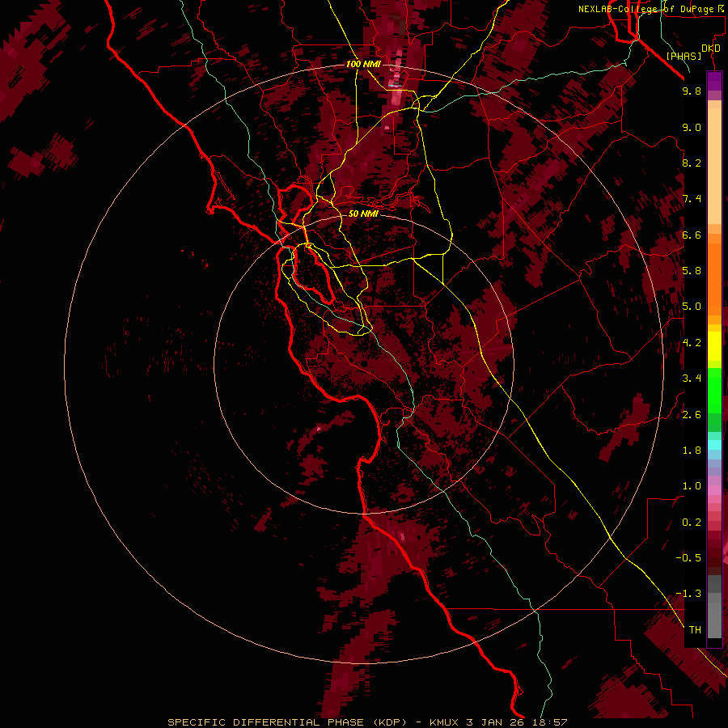This screenshot has height=728, width=728.
Task: Click the 3.4 value on color scale
Action: click(692, 379)
